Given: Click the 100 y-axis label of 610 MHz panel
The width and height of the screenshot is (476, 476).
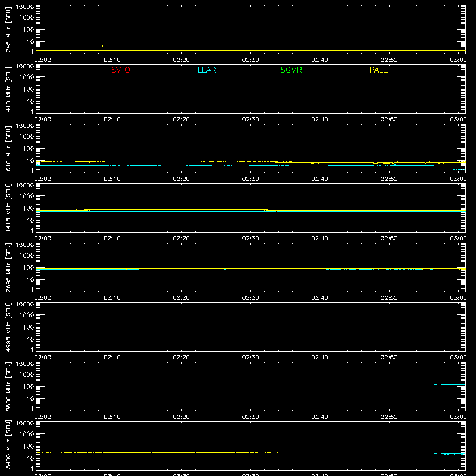Looking at the screenshot, I should coord(29,148).
